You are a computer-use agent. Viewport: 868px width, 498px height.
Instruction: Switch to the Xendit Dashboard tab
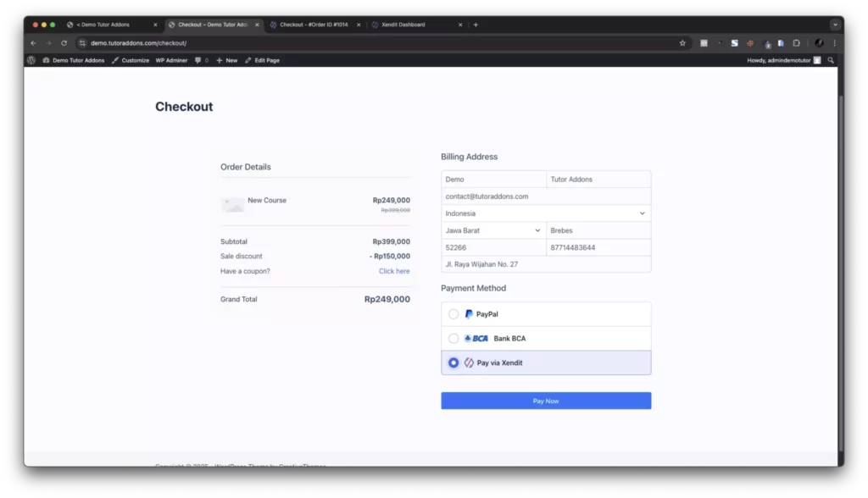(416, 25)
